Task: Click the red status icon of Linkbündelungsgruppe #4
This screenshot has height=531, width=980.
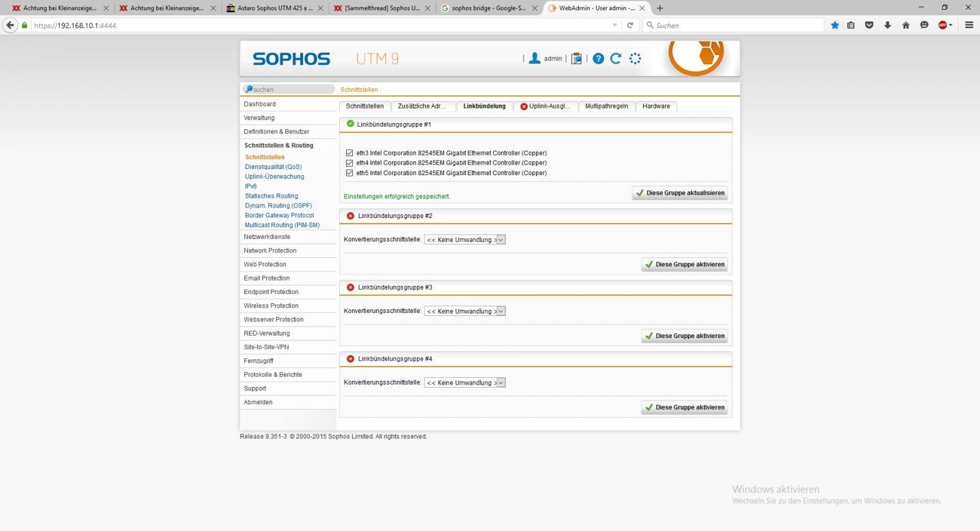Action: pos(350,359)
